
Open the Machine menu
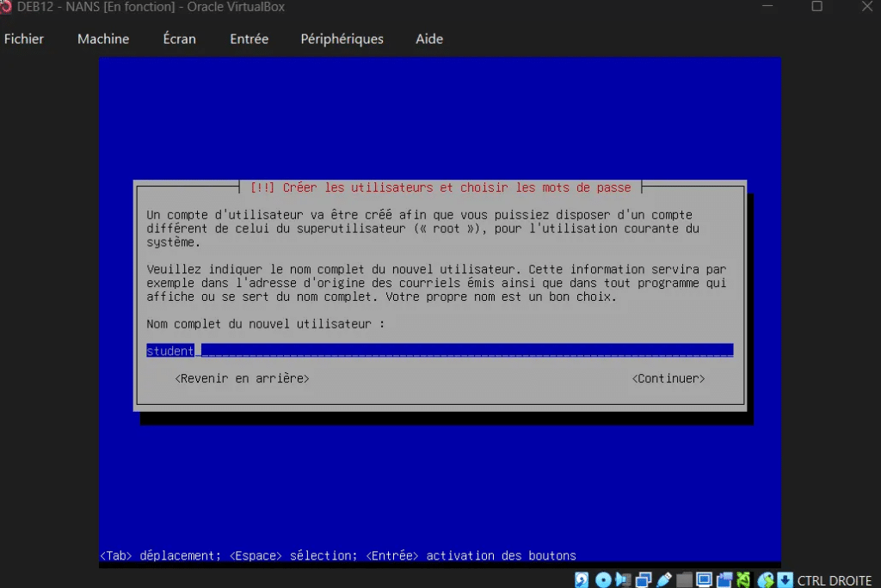pos(103,39)
